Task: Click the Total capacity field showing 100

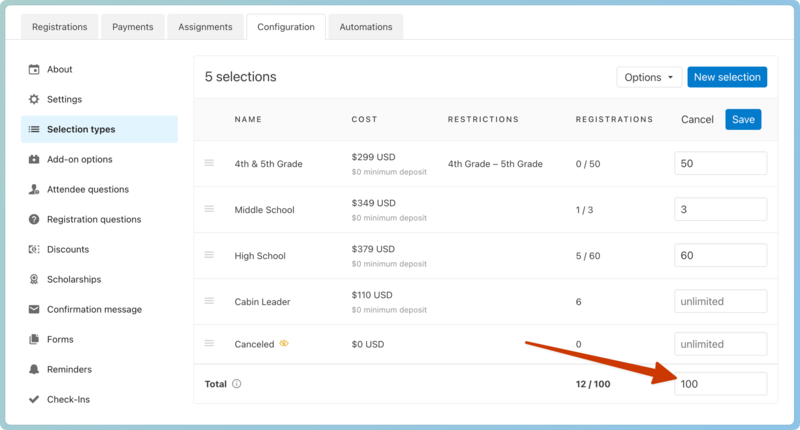Action: 720,384
